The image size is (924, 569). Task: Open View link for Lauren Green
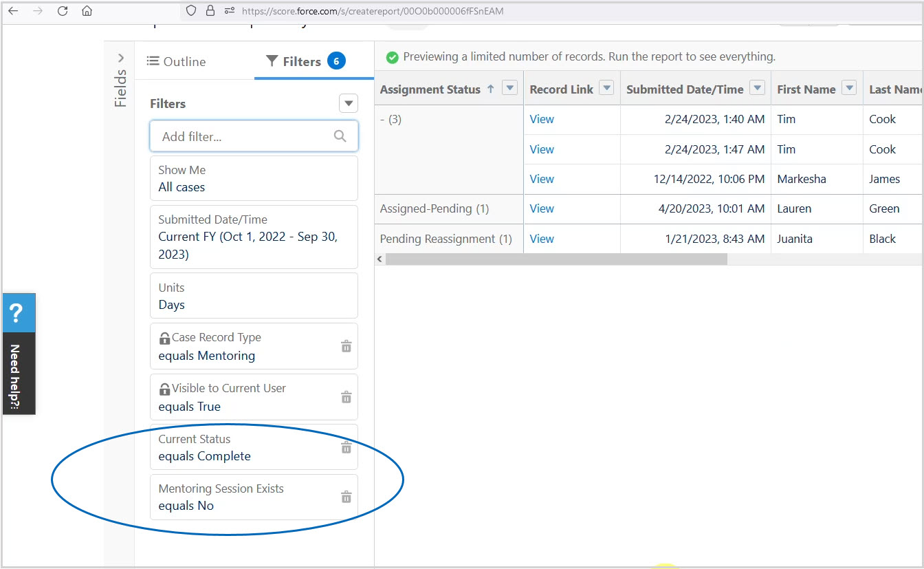tap(542, 208)
